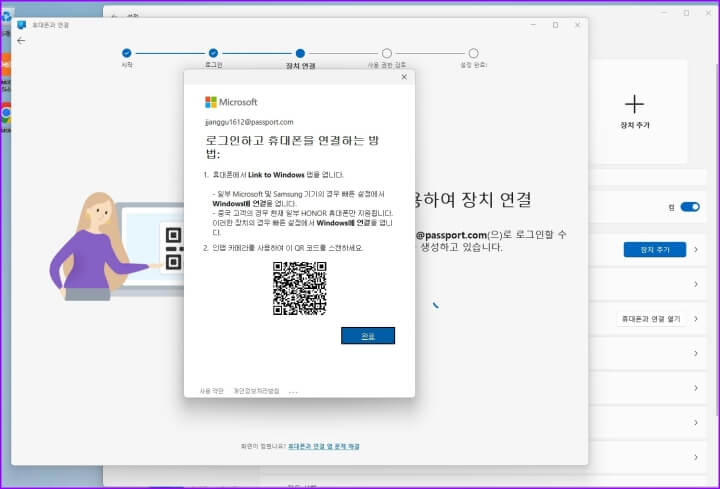Expand the chevron beside 휴대폰과 연결 열기

[696, 319]
